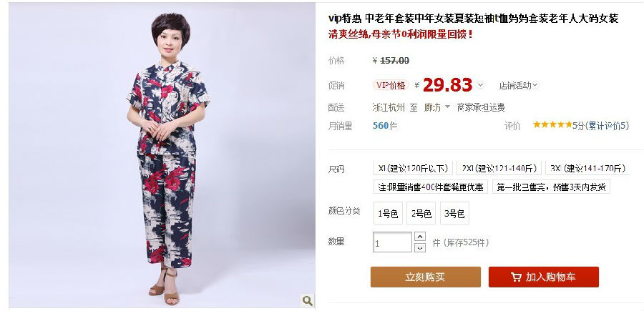
Task: Select size XL (建议120斤以下)
Action: 413,168
